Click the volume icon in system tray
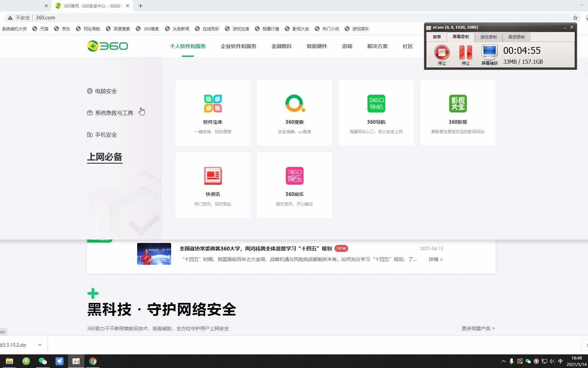 [x=552, y=361]
